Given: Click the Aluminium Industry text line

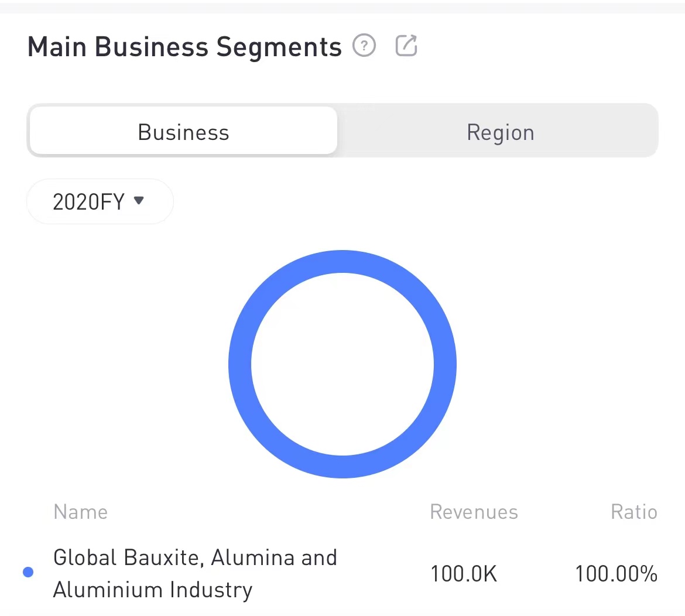Looking at the screenshot, I should pos(153,590).
